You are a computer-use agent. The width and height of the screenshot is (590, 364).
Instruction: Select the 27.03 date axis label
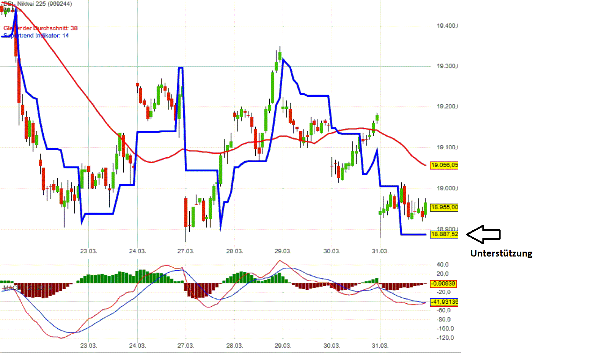(x=186, y=251)
